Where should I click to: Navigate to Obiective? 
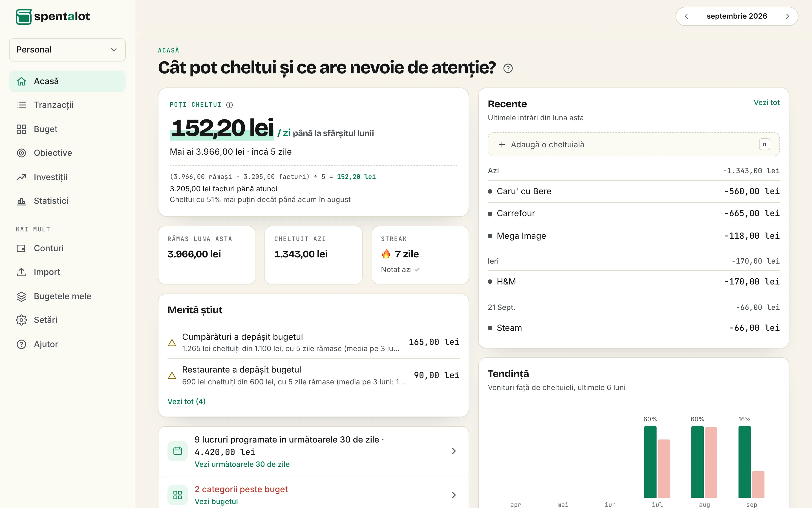click(x=67, y=153)
